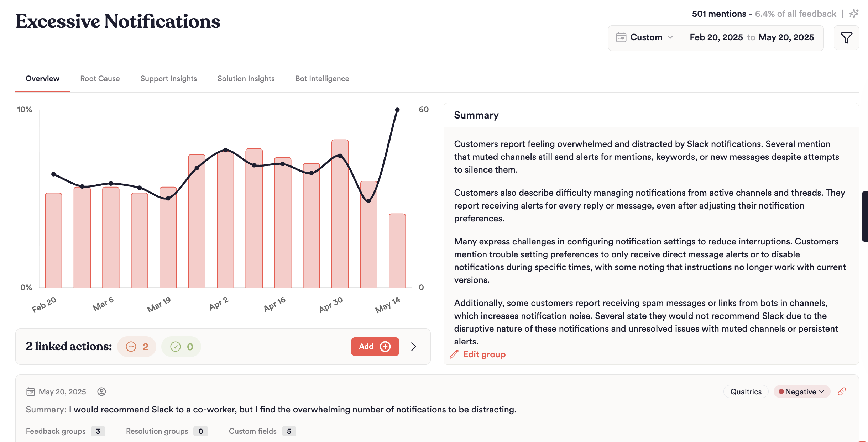Click the AI sparkle icon near mentions
The image size is (868, 442).
pyautogui.click(x=854, y=14)
